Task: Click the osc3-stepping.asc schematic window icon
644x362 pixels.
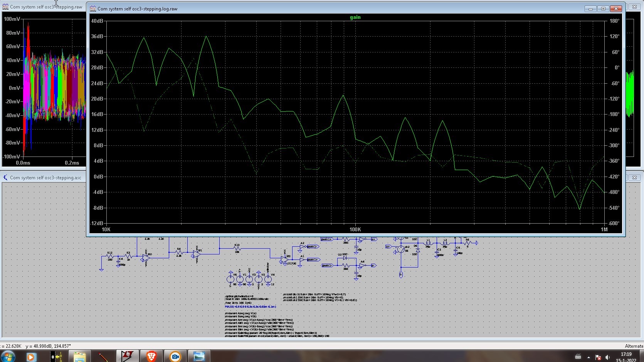Action: [5, 177]
